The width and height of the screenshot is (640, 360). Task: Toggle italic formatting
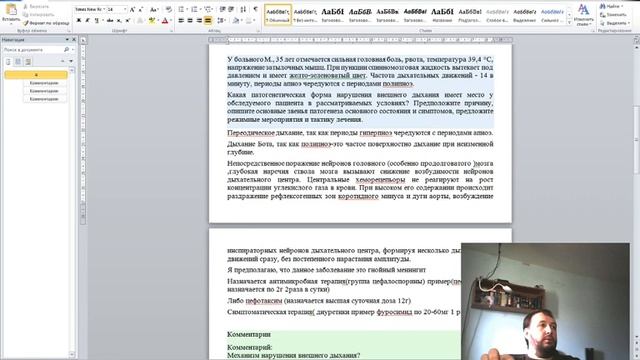pyautogui.click(x=87, y=20)
